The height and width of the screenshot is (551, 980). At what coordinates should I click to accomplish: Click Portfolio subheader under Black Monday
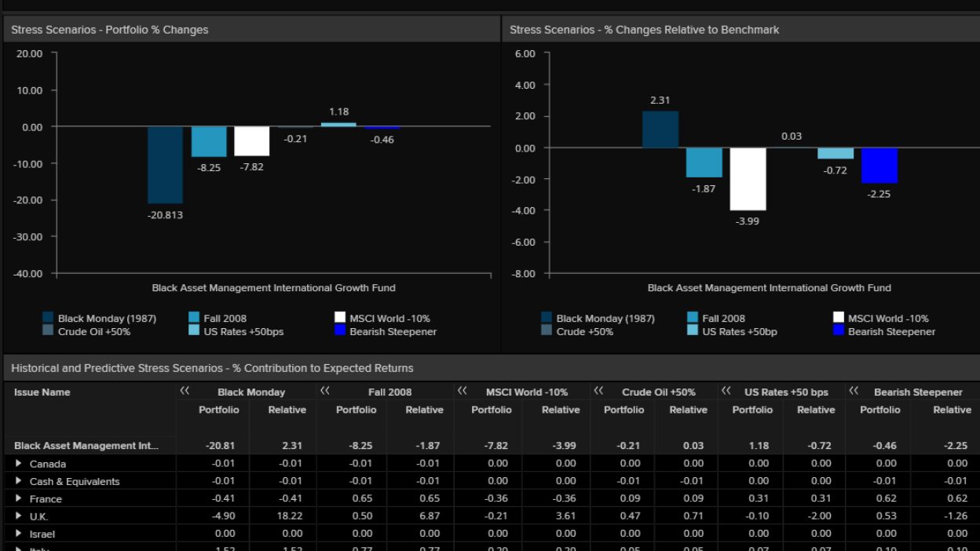[219, 410]
